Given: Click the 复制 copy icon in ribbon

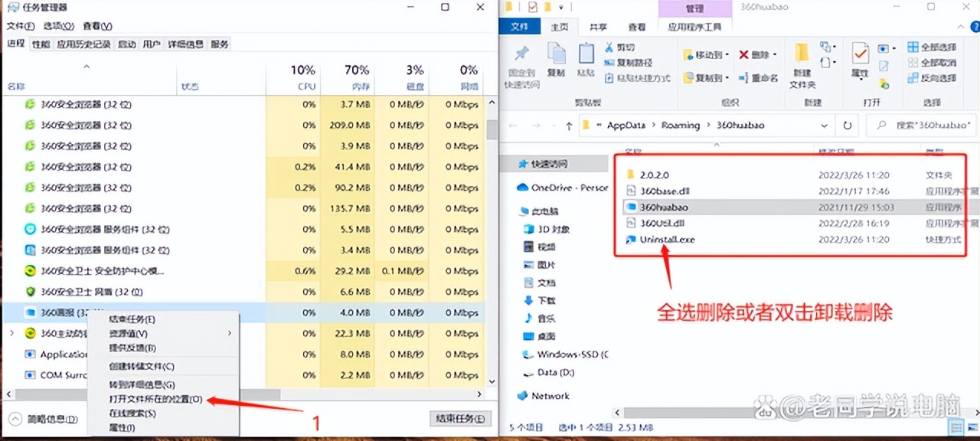Looking at the screenshot, I should [557, 54].
